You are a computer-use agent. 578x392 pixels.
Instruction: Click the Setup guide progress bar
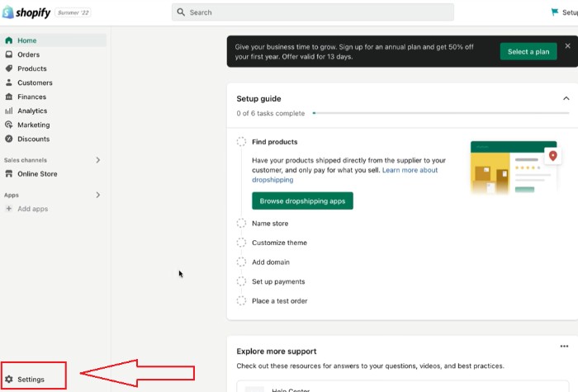(440, 113)
